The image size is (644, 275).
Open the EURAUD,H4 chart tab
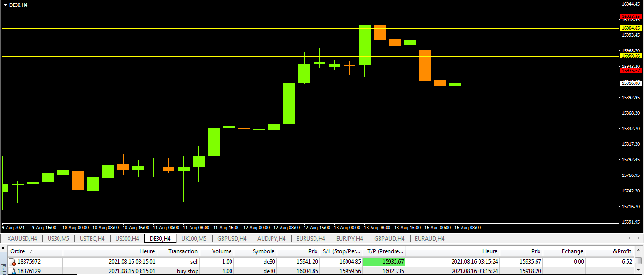[429, 239]
